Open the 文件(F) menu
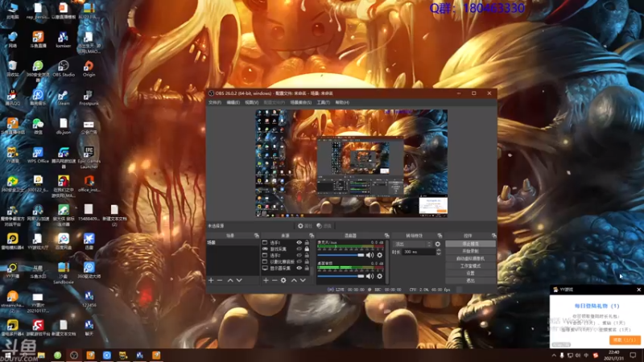The height and width of the screenshot is (362, 644). (215, 103)
